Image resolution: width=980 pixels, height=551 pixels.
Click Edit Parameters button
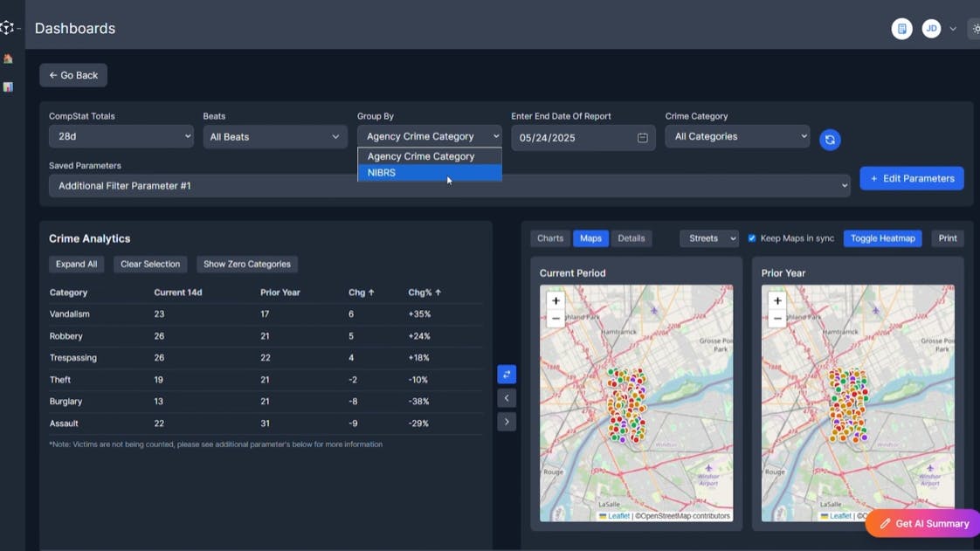click(911, 178)
